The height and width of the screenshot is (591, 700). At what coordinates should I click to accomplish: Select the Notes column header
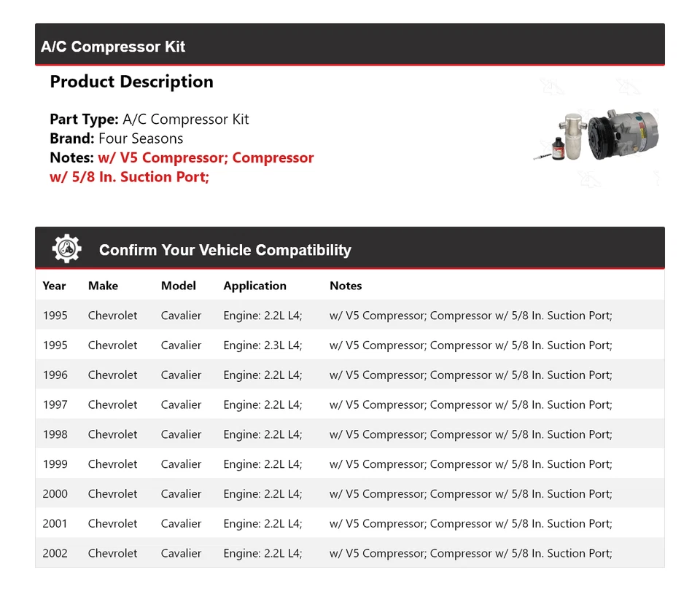point(346,286)
